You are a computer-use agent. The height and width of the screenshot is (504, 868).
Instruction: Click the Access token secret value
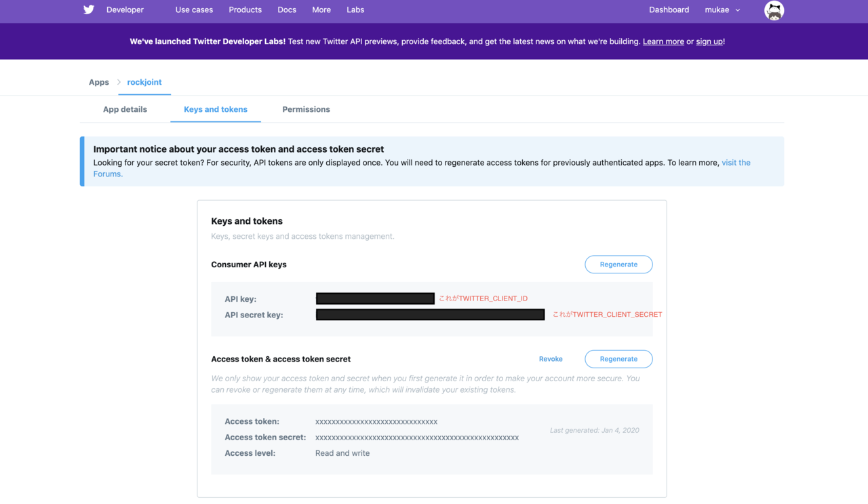tap(417, 438)
